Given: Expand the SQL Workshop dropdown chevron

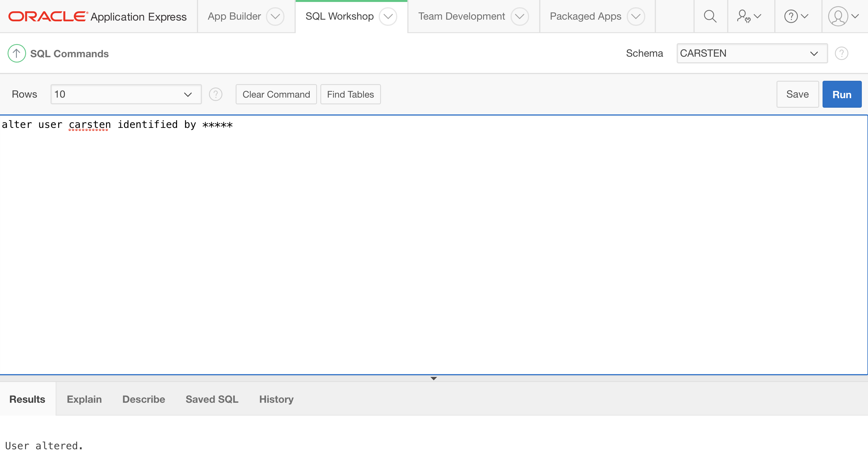Looking at the screenshot, I should pos(388,16).
